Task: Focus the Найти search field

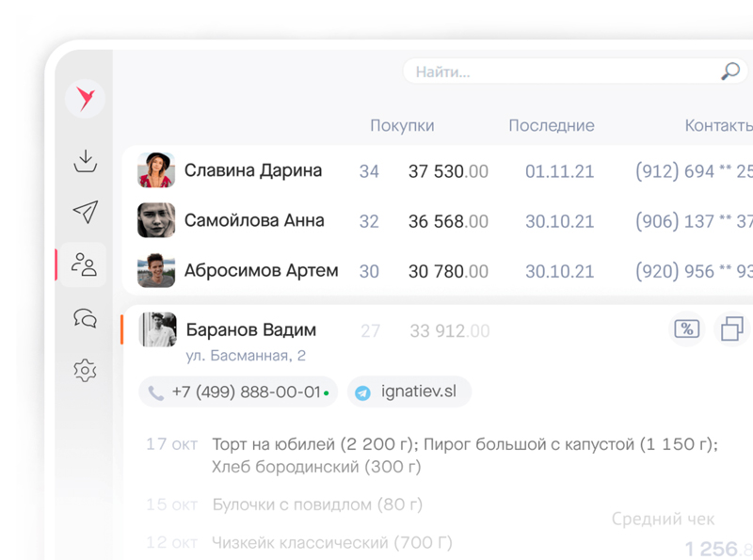Action: point(575,72)
